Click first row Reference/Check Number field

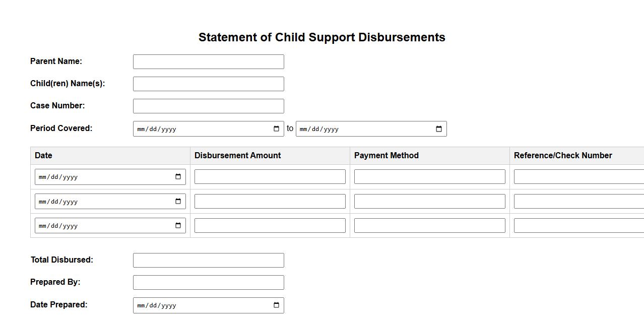pos(578,177)
